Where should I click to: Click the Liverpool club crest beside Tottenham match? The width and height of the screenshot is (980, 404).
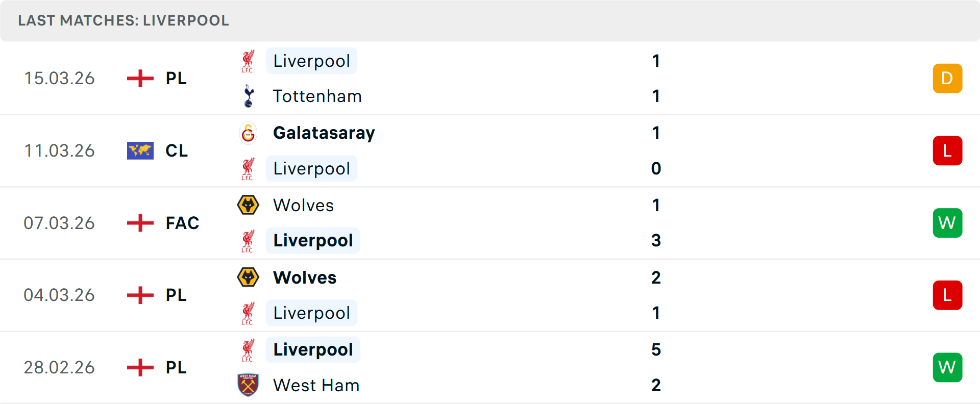pos(248,60)
